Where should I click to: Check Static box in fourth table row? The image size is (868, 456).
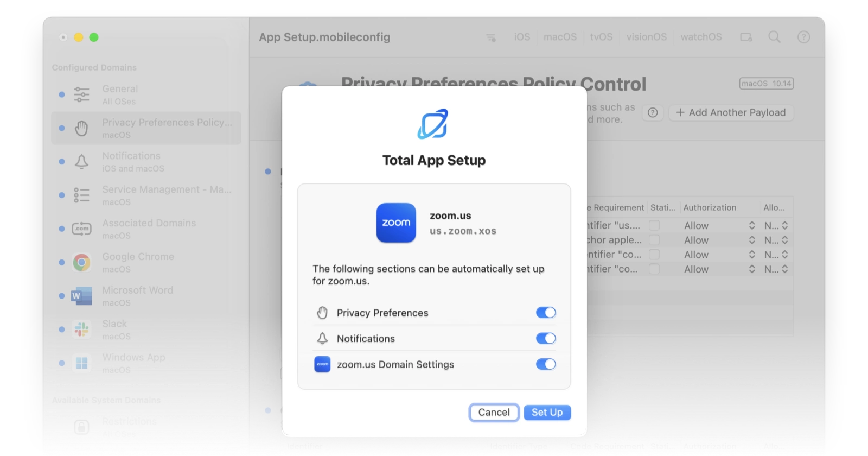coord(655,269)
